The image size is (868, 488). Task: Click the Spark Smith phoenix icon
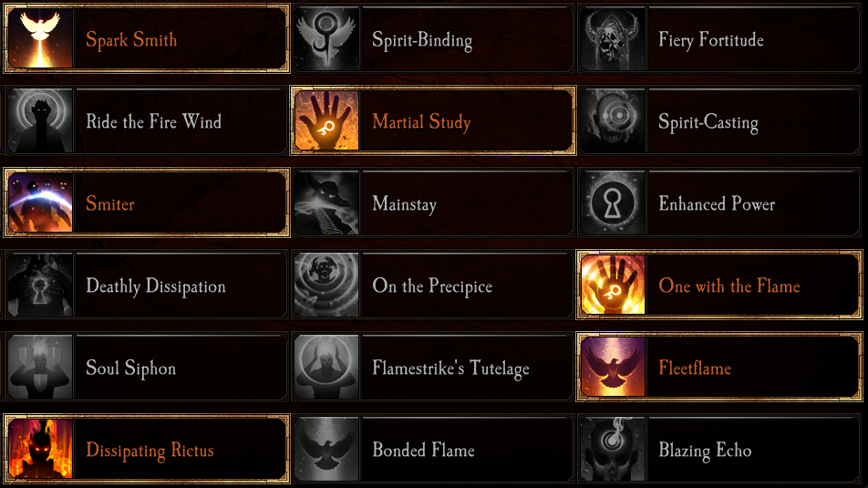[39, 39]
